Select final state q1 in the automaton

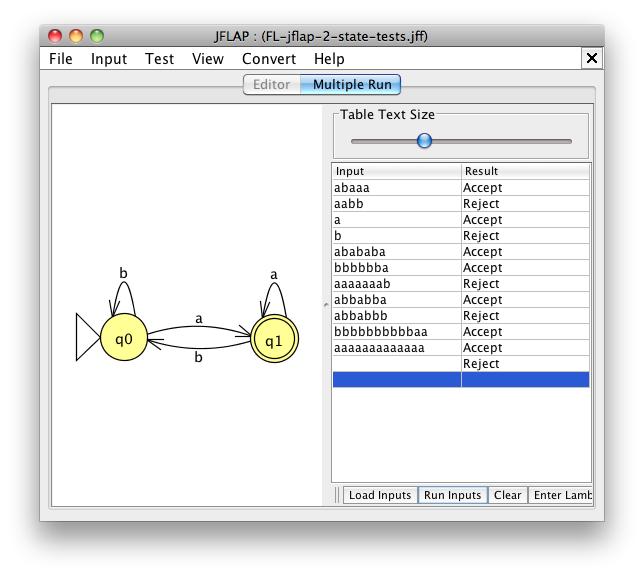274,339
